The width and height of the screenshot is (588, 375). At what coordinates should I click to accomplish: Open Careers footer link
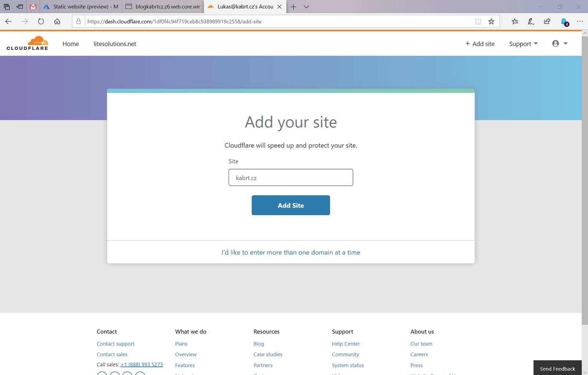pyautogui.click(x=419, y=354)
